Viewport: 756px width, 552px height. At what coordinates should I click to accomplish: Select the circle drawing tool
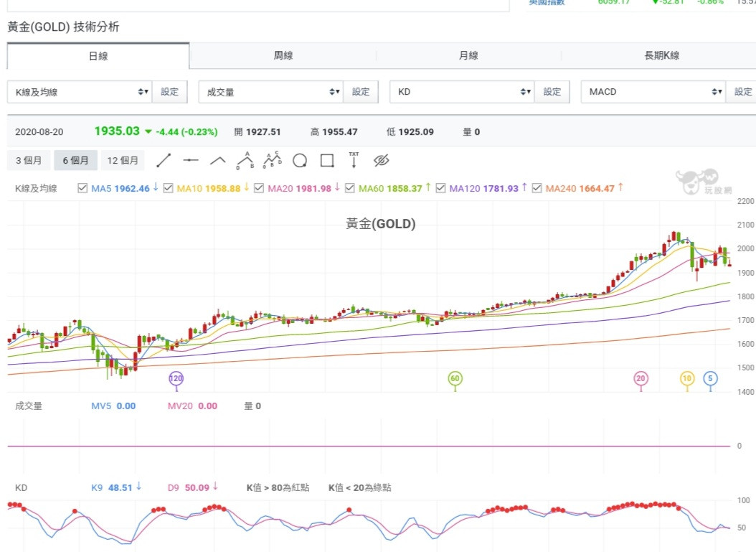[300, 161]
